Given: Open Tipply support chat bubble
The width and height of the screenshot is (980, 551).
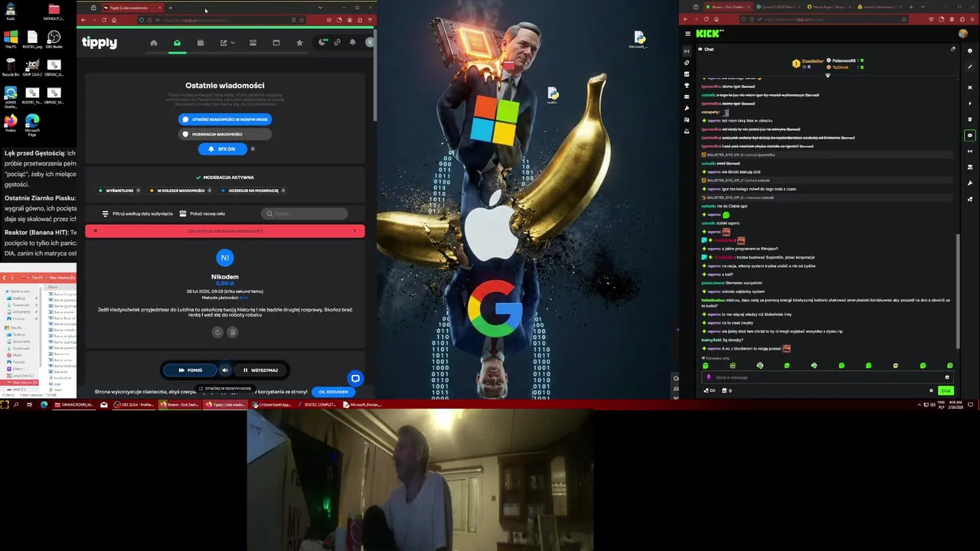Looking at the screenshot, I should [355, 378].
